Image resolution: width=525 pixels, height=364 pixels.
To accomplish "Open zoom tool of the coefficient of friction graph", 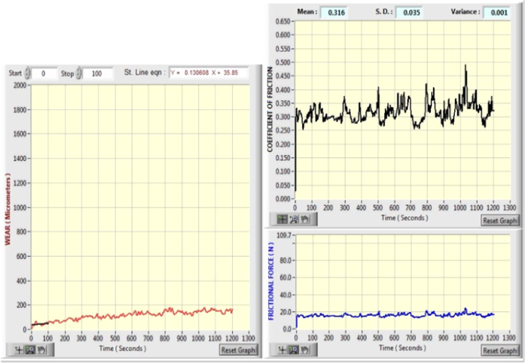I will [x=294, y=219].
